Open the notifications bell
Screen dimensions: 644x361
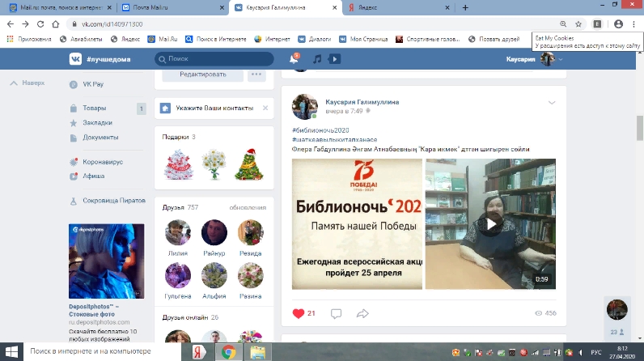pos(294,59)
